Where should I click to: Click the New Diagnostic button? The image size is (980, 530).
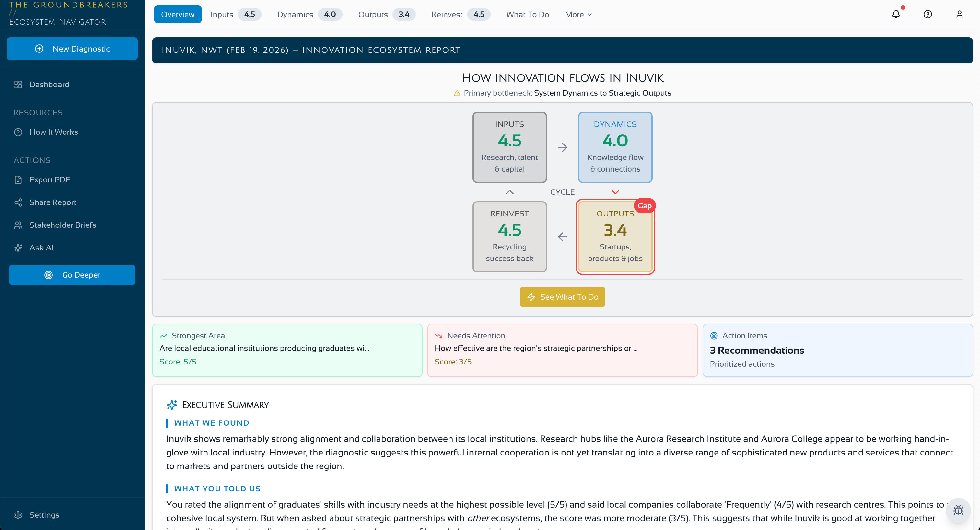pos(72,49)
